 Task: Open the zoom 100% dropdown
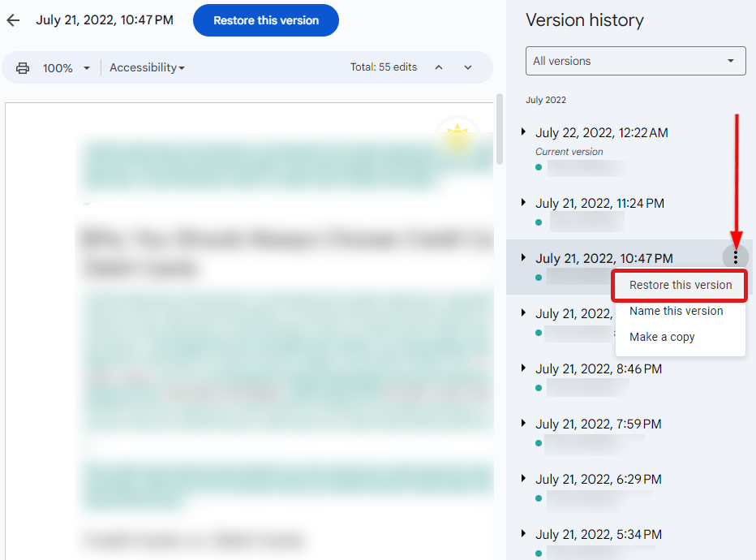(66, 68)
